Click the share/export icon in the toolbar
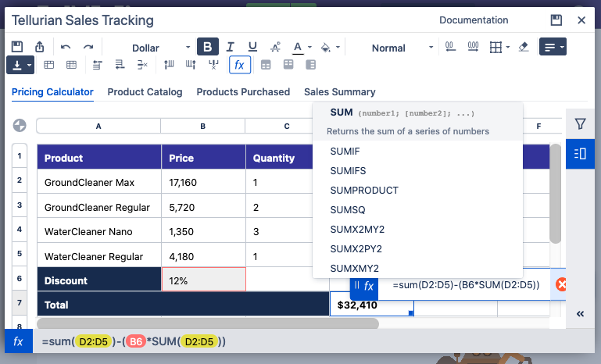This screenshot has height=364, width=601. click(x=40, y=47)
